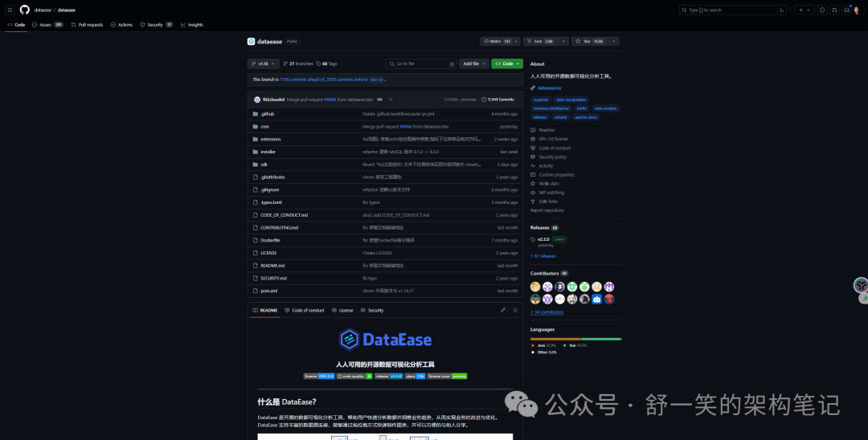Open the dev-v2 branch label

click(x=376, y=79)
